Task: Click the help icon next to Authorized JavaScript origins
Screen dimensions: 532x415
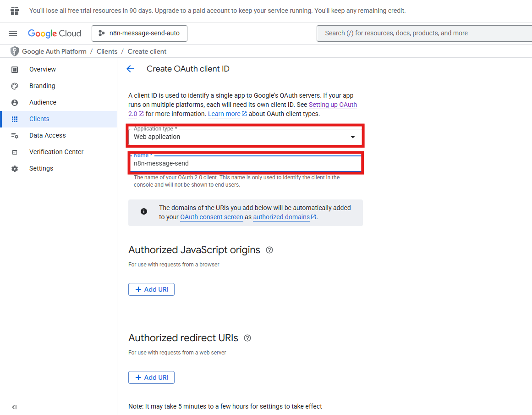Action: click(x=269, y=250)
